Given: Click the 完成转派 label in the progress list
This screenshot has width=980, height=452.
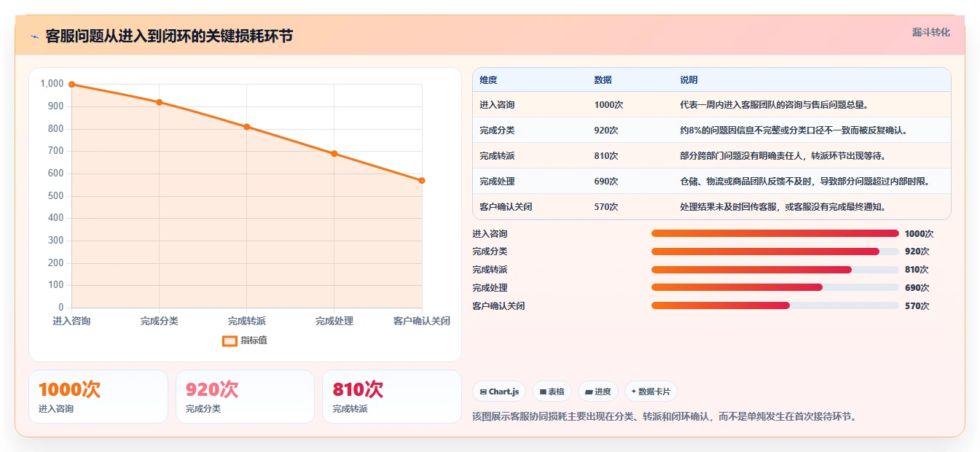Looking at the screenshot, I should (x=490, y=270).
